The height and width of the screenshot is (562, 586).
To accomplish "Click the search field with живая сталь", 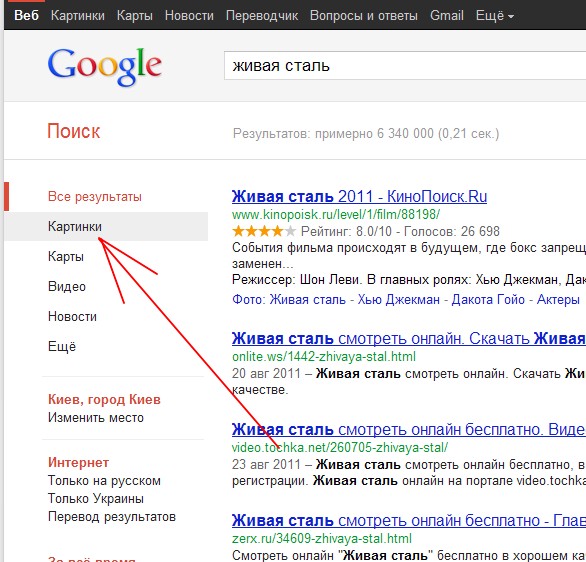I will [405, 66].
